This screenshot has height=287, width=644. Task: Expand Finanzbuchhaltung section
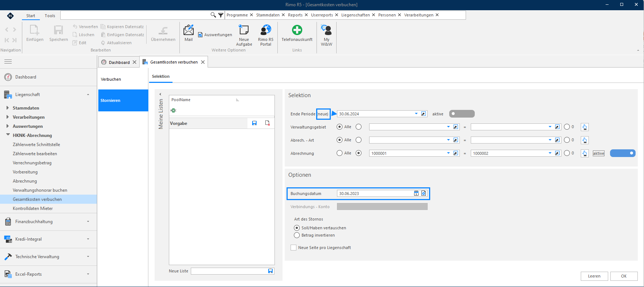coord(88,222)
